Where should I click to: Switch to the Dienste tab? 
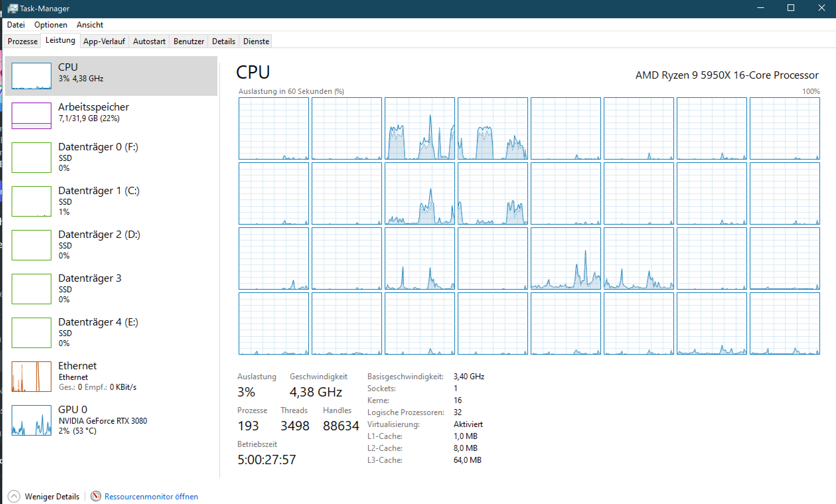[256, 41]
